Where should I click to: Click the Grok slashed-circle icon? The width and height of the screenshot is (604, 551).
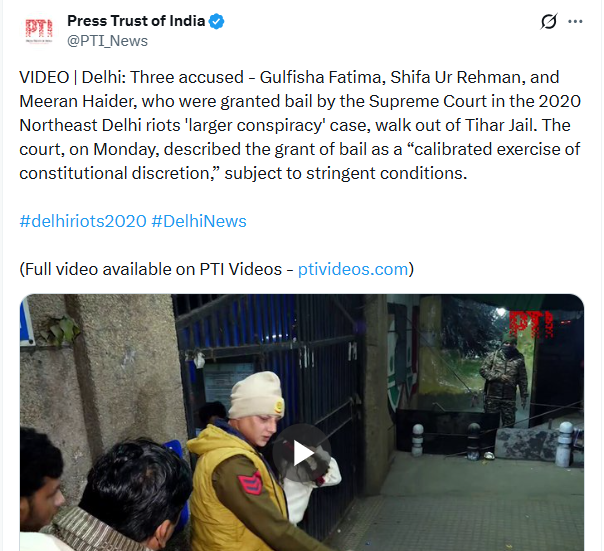tap(549, 21)
